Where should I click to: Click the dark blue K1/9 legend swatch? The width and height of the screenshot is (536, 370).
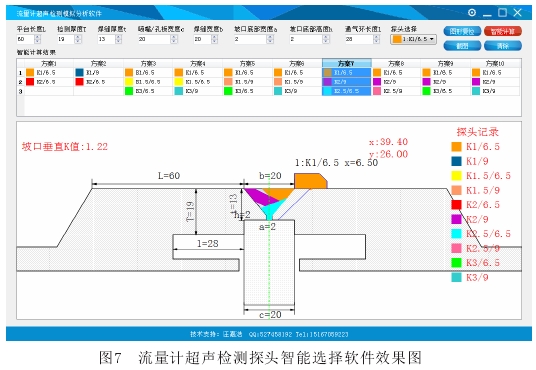pyautogui.click(x=456, y=161)
